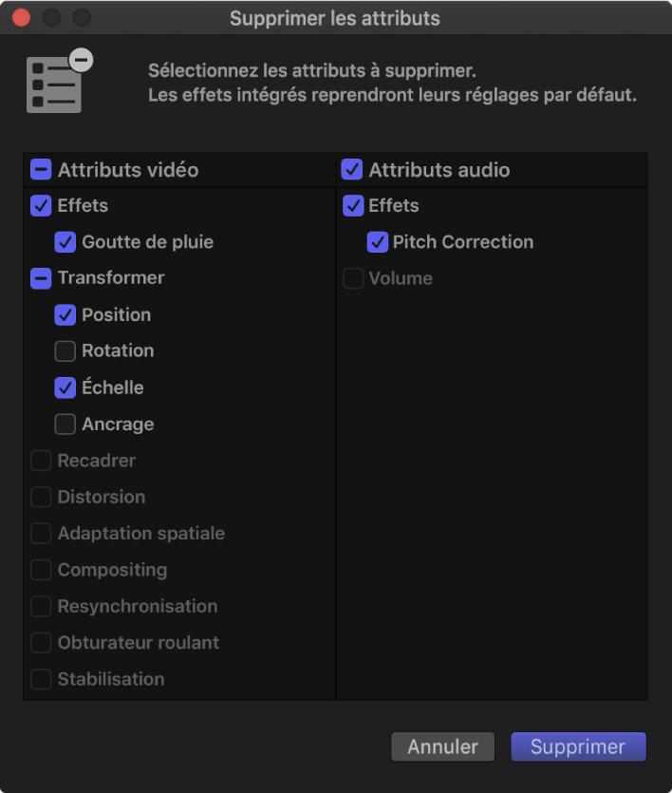
Task: Click the Supprimer les attributs title bar
Action: click(x=335, y=18)
